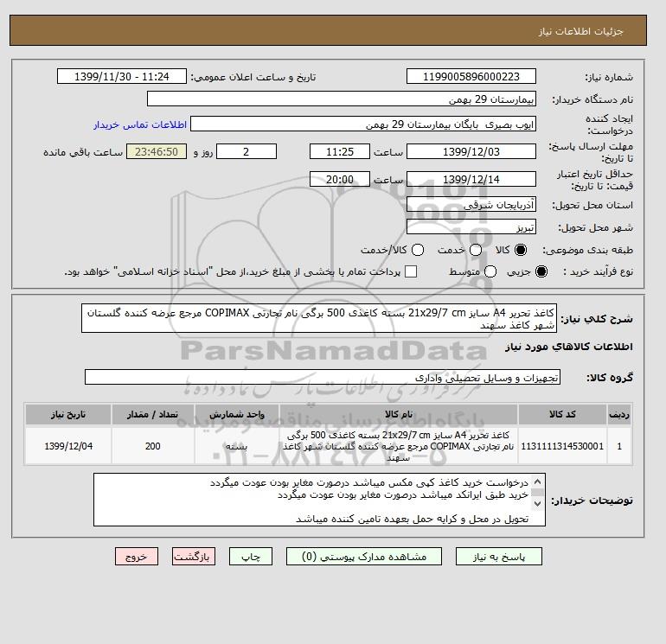
Task: Toggle the Islamic treasury payment checkbox
Action: click(411, 271)
